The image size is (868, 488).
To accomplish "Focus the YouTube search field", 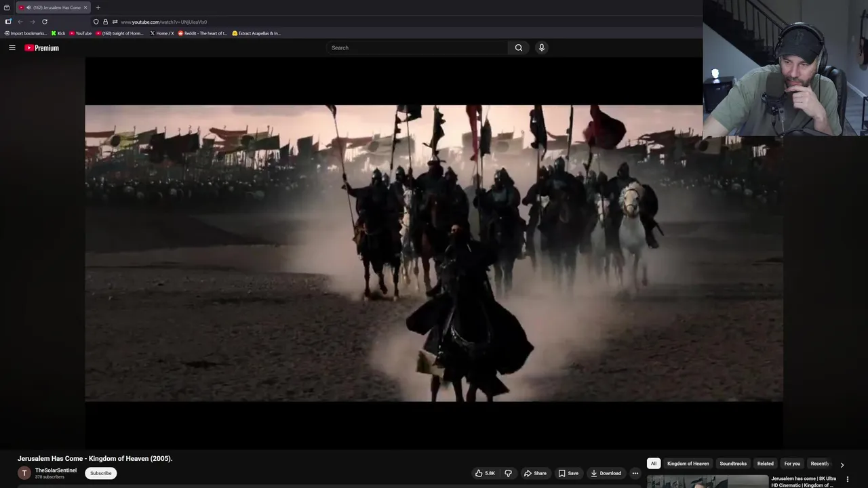I will pos(417,47).
